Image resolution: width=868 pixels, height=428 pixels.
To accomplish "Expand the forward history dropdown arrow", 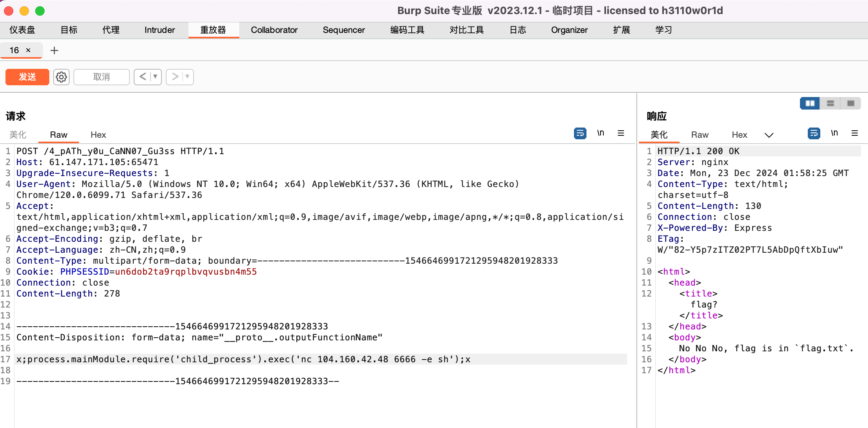I will 187,77.
